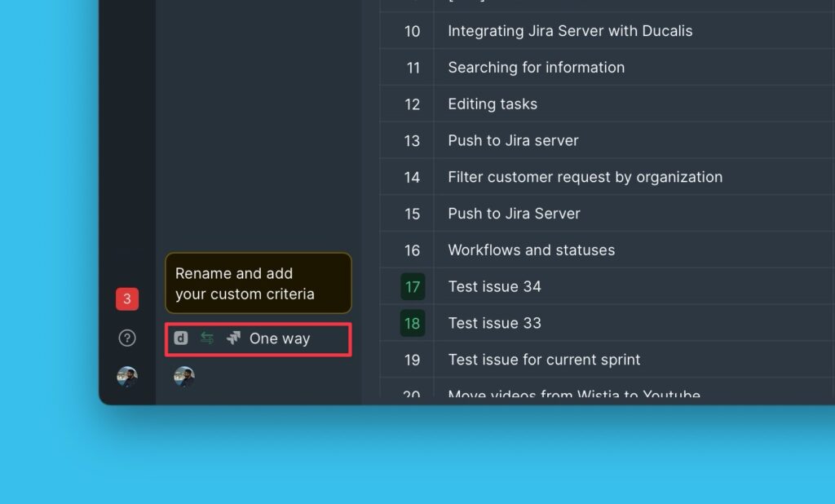Open 'Integrating Jira Server with Ducalis' issue
835x504 pixels.
(x=570, y=31)
